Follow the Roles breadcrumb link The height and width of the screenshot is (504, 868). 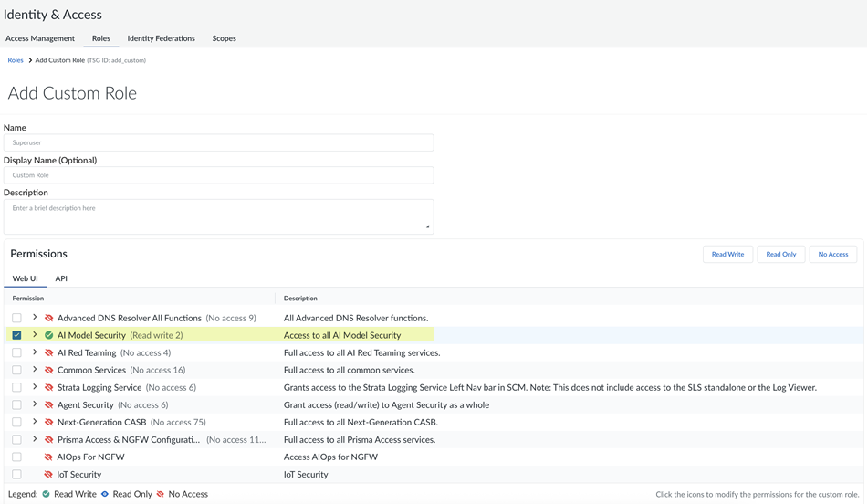coord(16,60)
